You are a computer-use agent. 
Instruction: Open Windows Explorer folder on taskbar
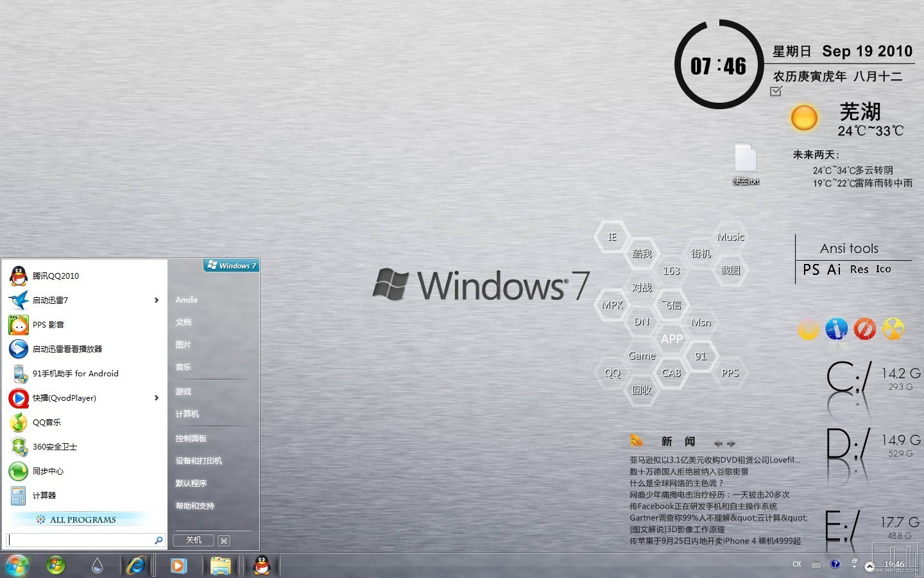220,565
